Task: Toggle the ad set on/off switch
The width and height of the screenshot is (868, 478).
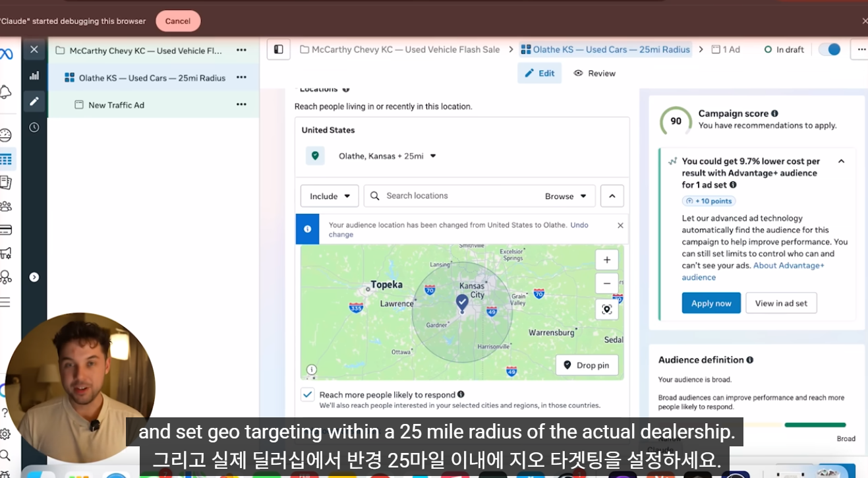Action: (x=829, y=49)
